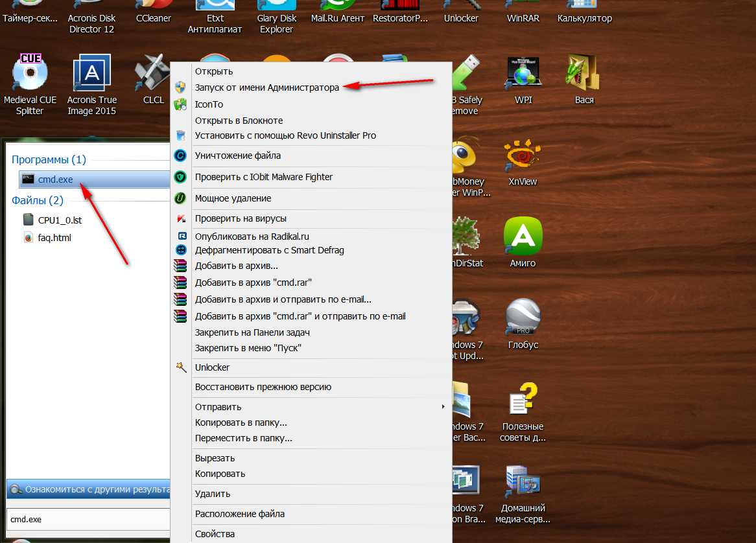Launch WinRAR desktop shortcut
The image size is (756, 543).
pyautogui.click(x=523, y=12)
